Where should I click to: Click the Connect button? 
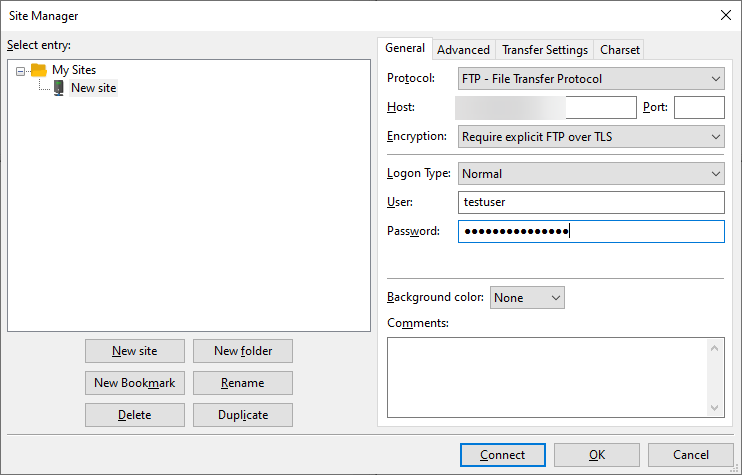coord(503,455)
